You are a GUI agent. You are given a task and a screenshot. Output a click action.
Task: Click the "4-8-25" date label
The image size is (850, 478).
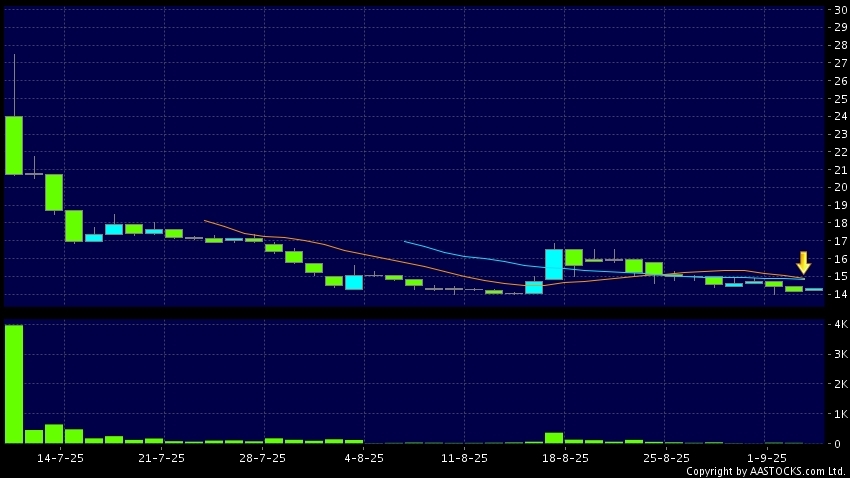tap(364, 458)
